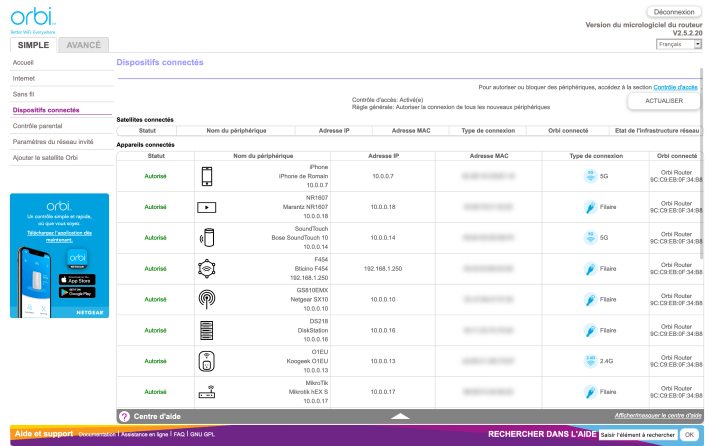Viewport: 714px width, 446px height.
Task: Open the Français language dropdown
Action: point(679,44)
